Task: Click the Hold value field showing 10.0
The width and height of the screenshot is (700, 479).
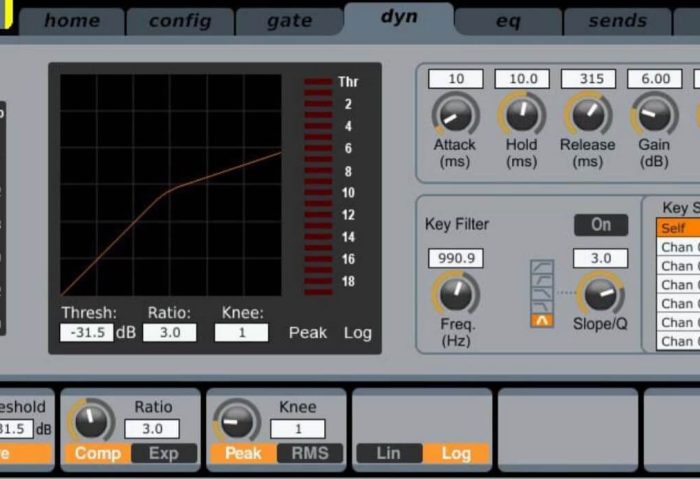Action: [522, 79]
